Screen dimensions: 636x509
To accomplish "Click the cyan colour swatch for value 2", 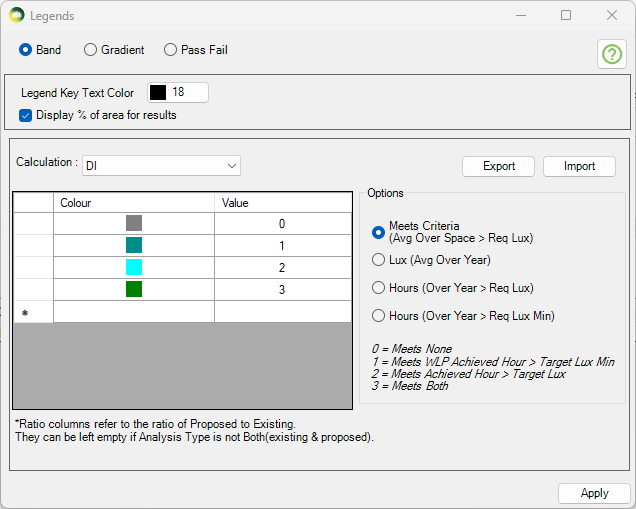I will pyautogui.click(x=134, y=268).
